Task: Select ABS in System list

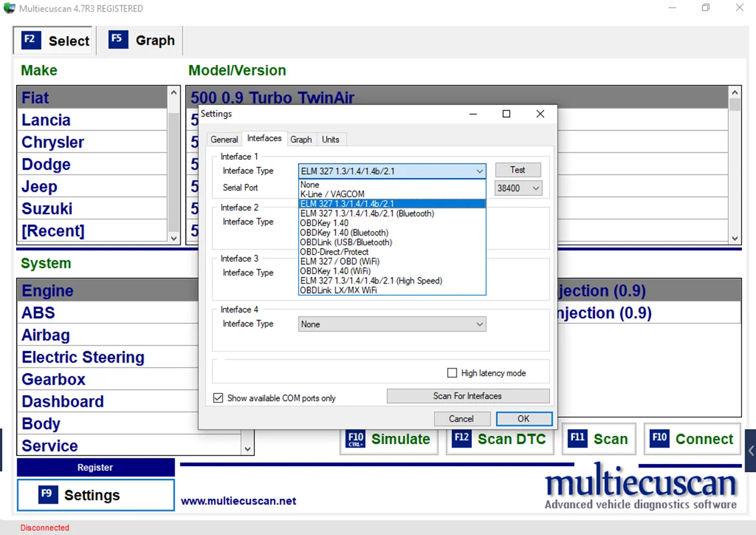Action: 108,312
